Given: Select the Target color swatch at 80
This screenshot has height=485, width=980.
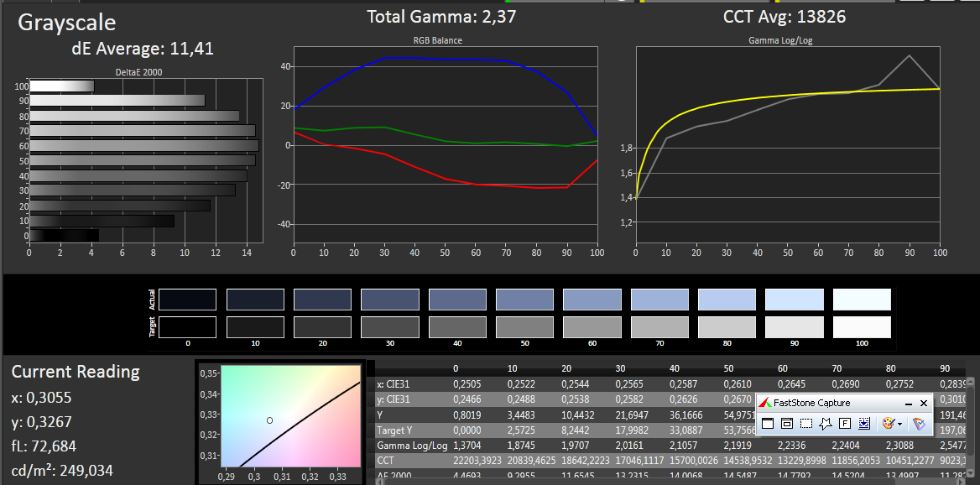Looking at the screenshot, I should [x=727, y=326].
